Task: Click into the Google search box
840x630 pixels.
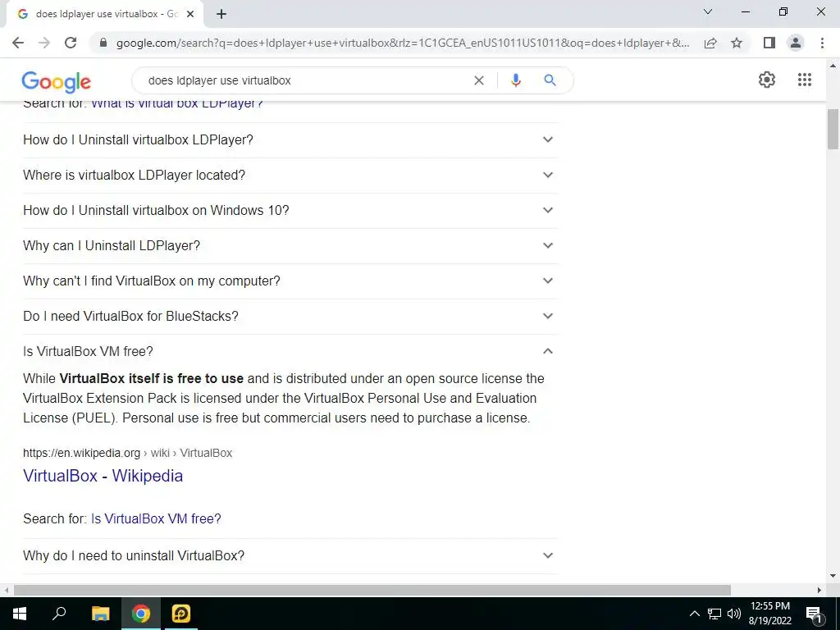Action: [x=305, y=80]
